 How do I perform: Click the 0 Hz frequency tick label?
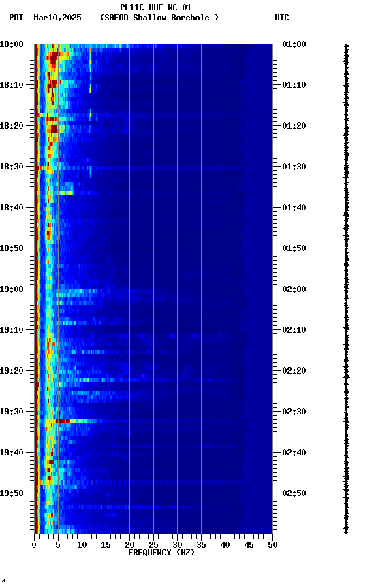click(34, 545)
